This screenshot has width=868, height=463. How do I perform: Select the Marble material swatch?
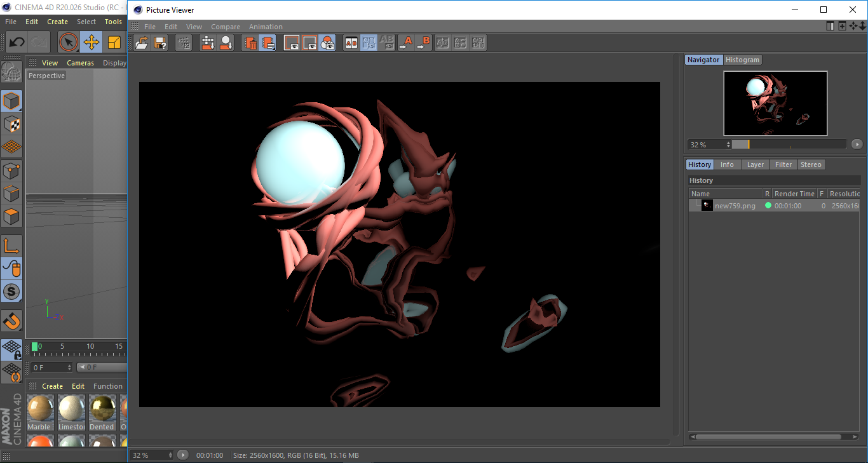pyautogui.click(x=40, y=408)
